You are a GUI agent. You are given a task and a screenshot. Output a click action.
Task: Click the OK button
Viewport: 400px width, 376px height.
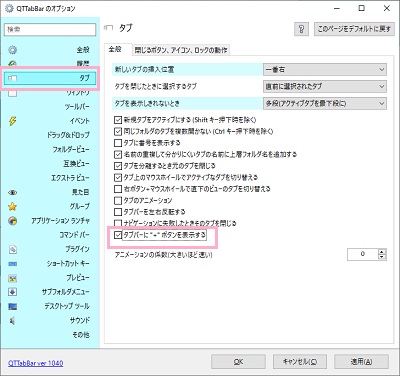(238, 362)
